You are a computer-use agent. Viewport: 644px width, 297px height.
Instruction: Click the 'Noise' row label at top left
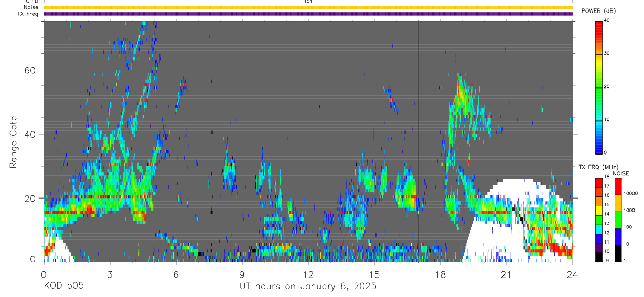click(x=31, y=7)
